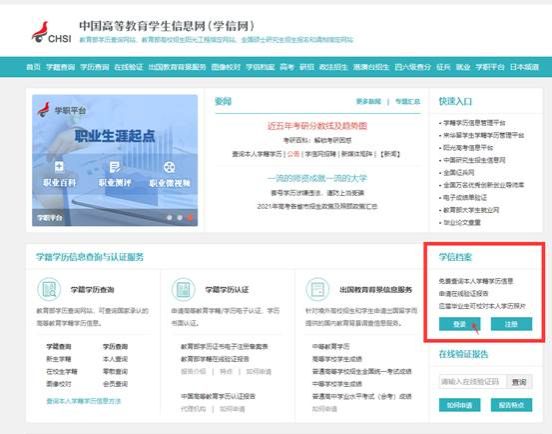Click the 注册 button under 学信档案
The image size is (552, 434).
click(511, 324)
